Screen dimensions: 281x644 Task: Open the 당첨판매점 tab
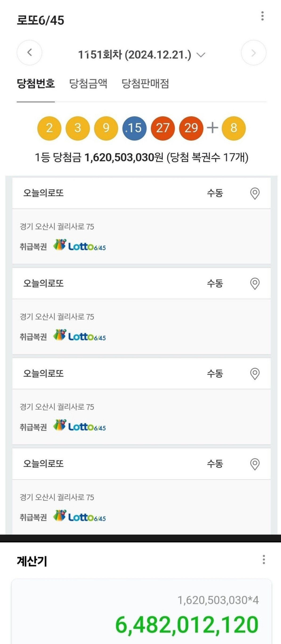pos(145,83)
